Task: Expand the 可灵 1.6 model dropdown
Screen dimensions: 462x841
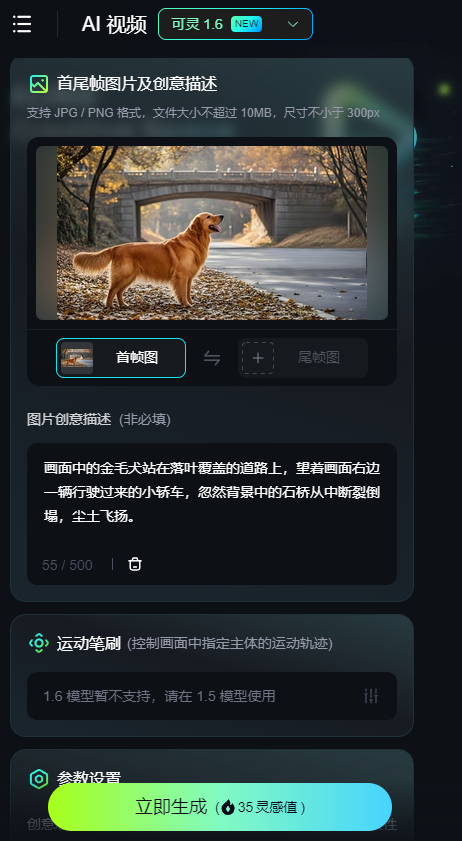Action: click(235, 24)
